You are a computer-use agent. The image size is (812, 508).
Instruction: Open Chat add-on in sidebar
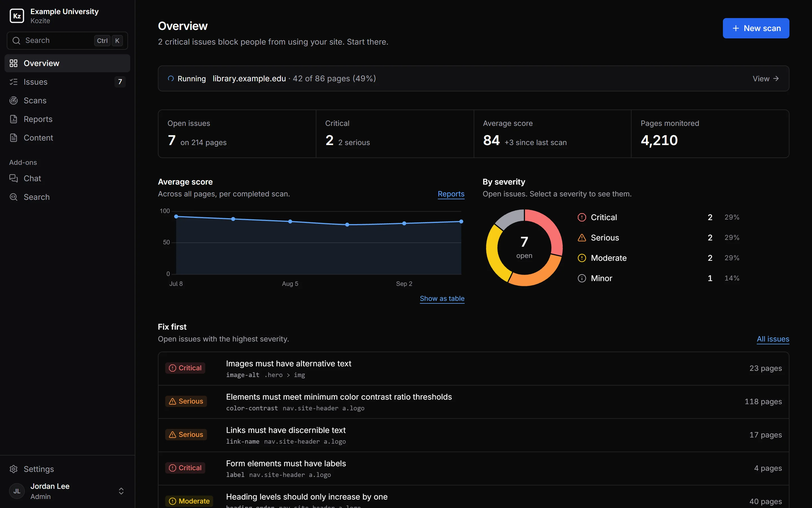67,178
